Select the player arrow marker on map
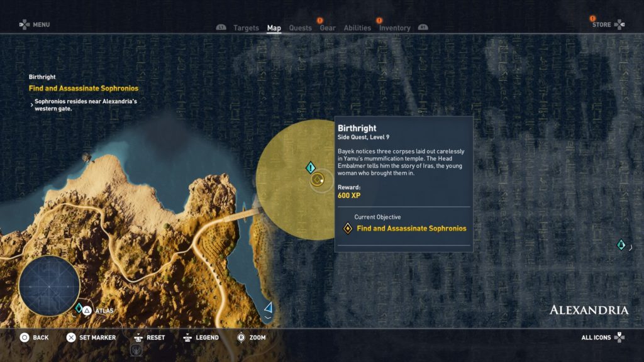 (x=269, y=307)
